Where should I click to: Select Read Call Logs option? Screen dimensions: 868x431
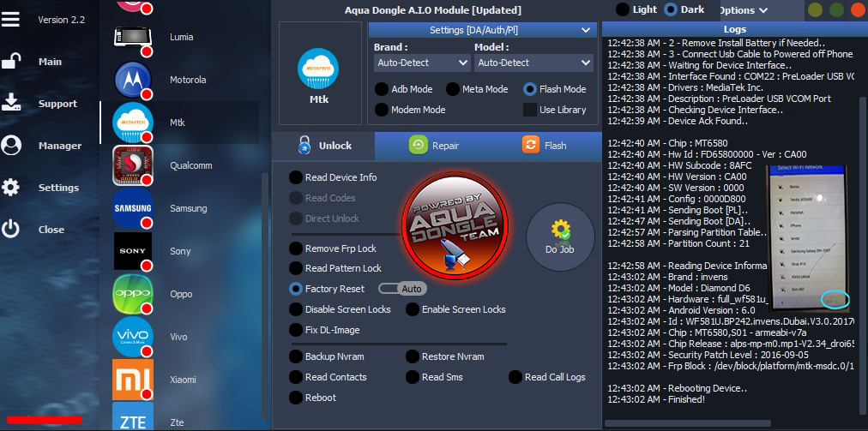(515, 377)
